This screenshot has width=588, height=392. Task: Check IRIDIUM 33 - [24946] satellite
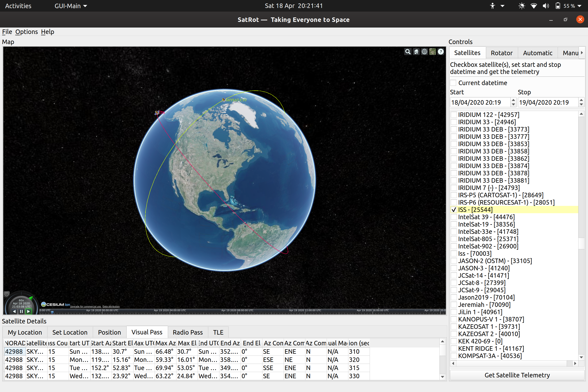click(x=454, y=122)
